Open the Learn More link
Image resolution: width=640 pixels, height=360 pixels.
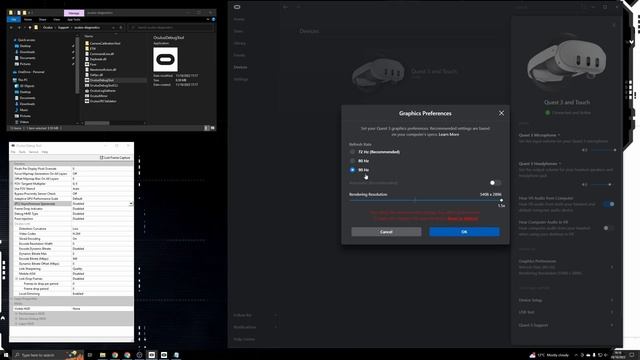pyautogui.click(x=449, y=134)
